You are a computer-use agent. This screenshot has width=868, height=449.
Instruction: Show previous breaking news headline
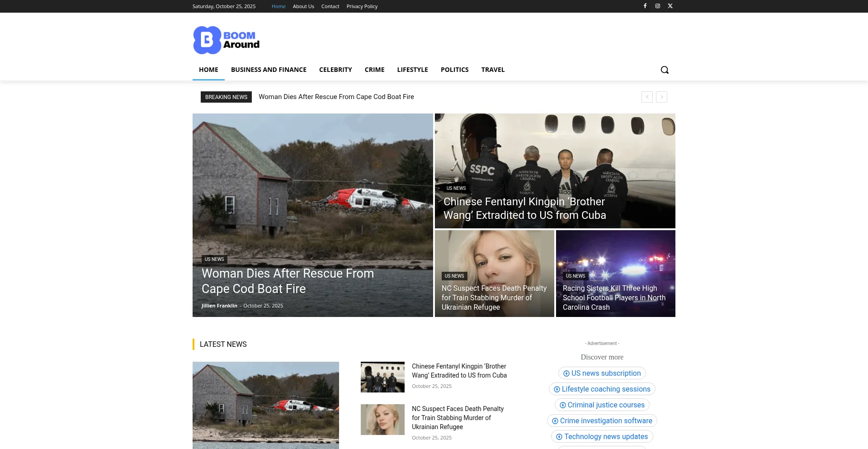pos(647,97)
